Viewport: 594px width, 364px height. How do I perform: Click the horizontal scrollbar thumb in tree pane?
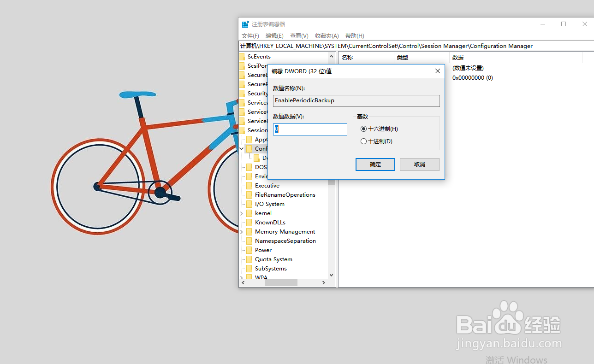(281, 282)
